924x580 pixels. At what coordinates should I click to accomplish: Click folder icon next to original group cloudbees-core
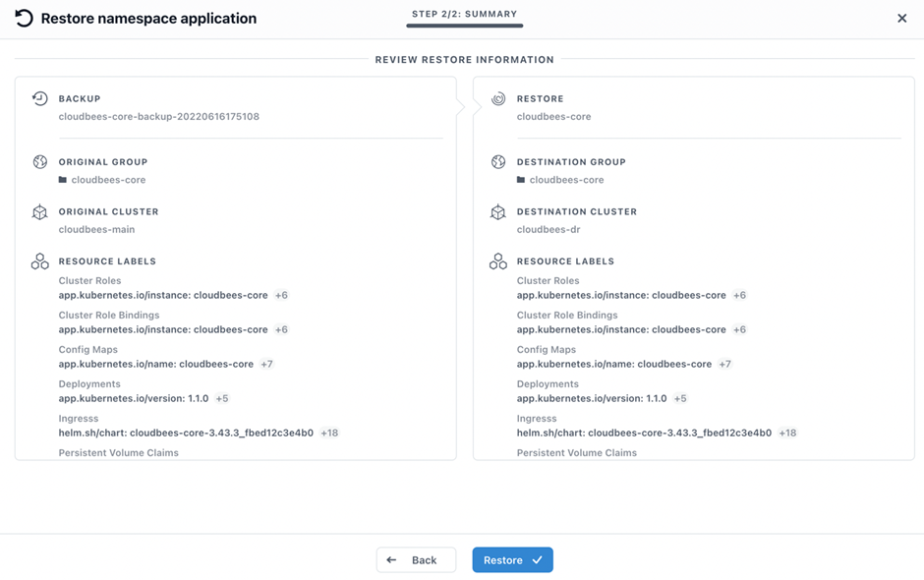(x=63, y=180)
